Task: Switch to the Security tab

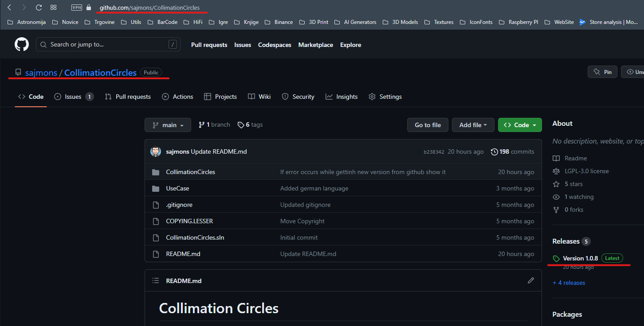Action: (297, 97)
